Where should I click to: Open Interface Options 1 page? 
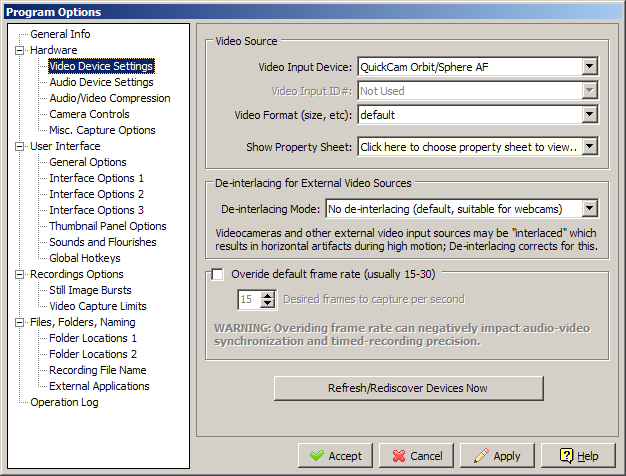click(96, 178)
